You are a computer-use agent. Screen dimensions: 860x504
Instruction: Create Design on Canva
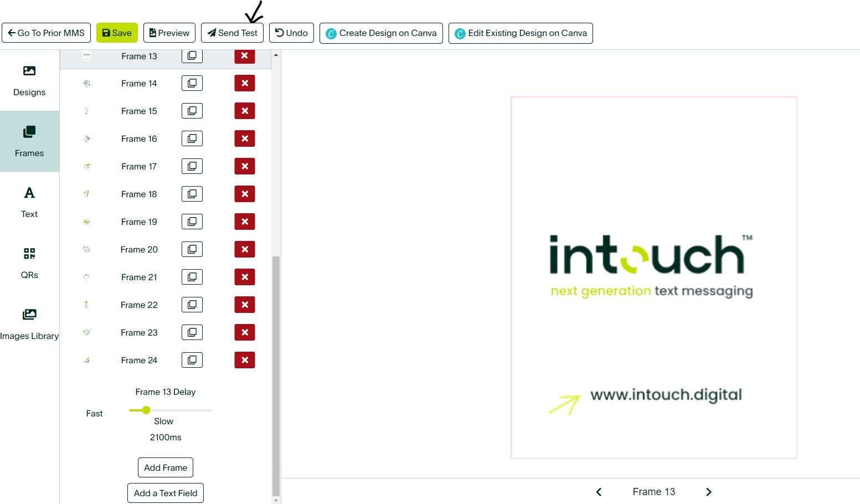coord(381,33)
